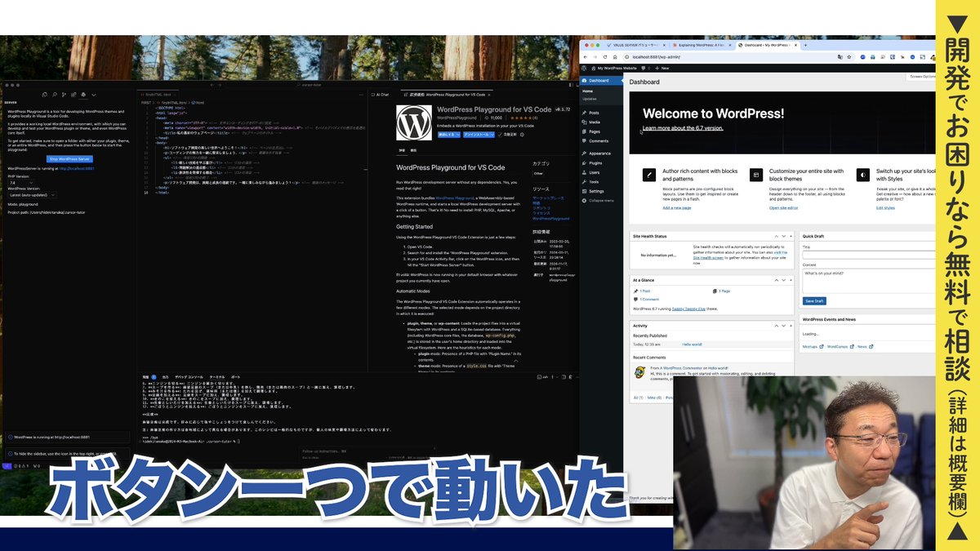Click comments bubble icon in admin bar

tap(644, 68)
